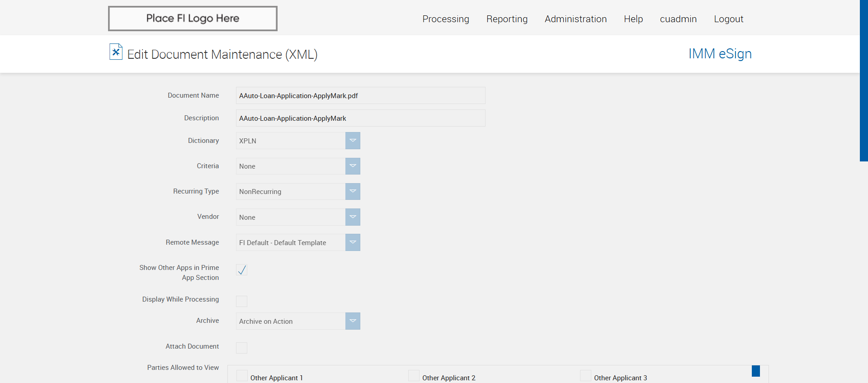The width and height of the screenshot is (868, 383).
Task: Expand the Vendor dropdown list
Action: click(353, 217)
